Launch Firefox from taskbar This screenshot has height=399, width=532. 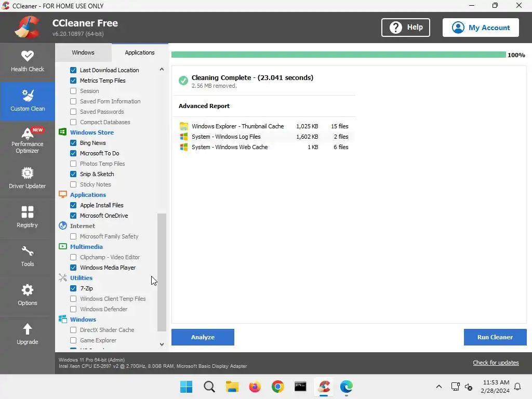coord(255,387)
